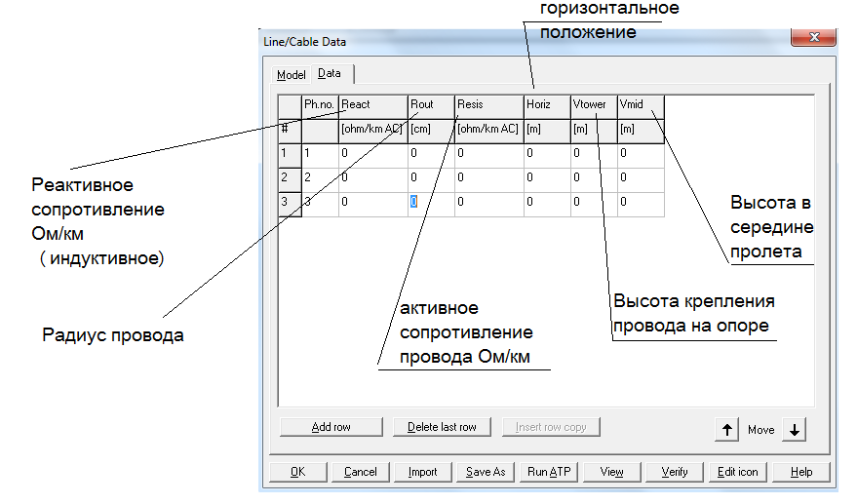The height and width of the screenshot is (504, 857).
Task: Click the [m] unit label under Horiz
Action: [x=533, y=130]
